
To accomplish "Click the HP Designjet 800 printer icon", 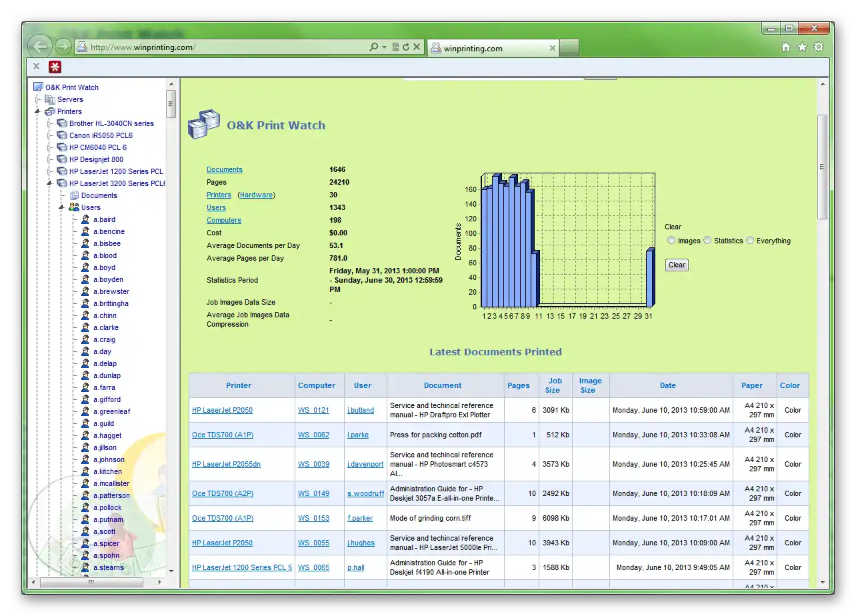I will click(x=62, y=159).
